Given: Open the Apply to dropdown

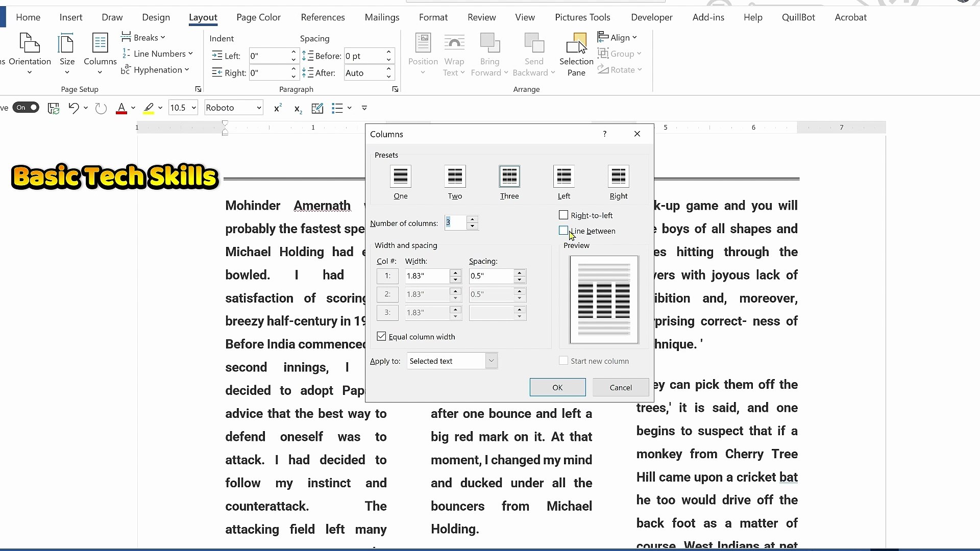Looking at the screenshot, I should pos(491,361).
